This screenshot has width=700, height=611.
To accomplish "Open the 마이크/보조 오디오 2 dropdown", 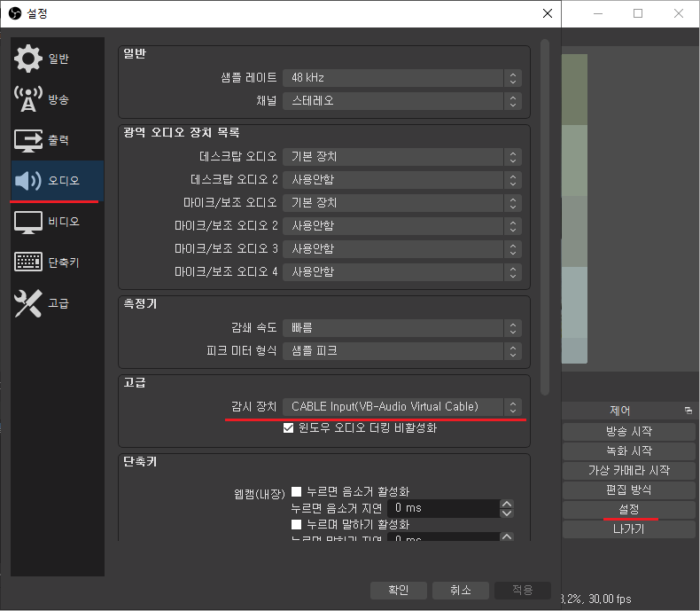I will point(402,226).
